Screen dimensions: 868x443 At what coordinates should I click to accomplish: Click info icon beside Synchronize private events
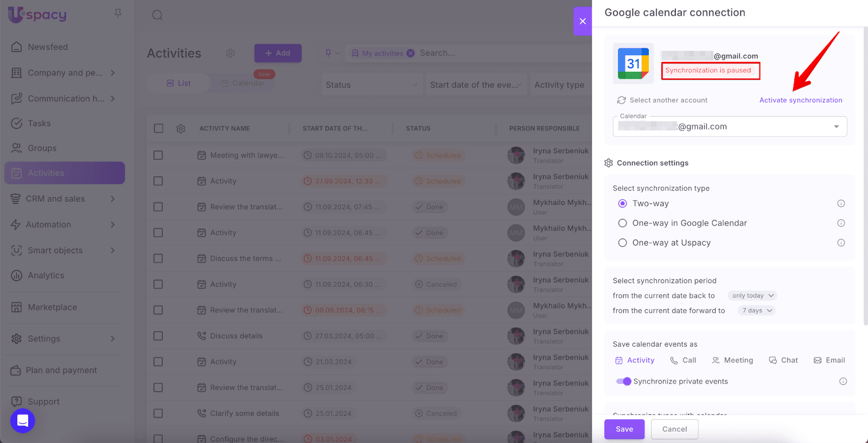click(843, 381)
